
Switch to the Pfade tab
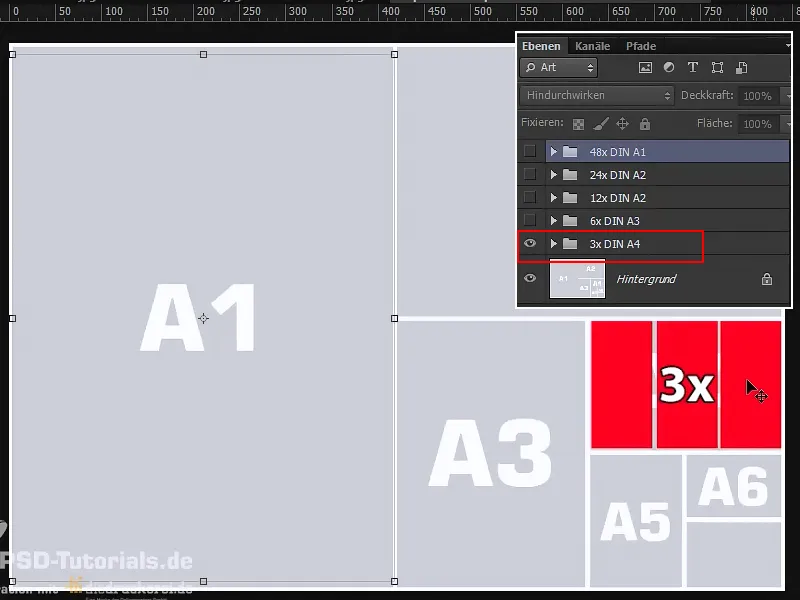(x=641, y=46)
